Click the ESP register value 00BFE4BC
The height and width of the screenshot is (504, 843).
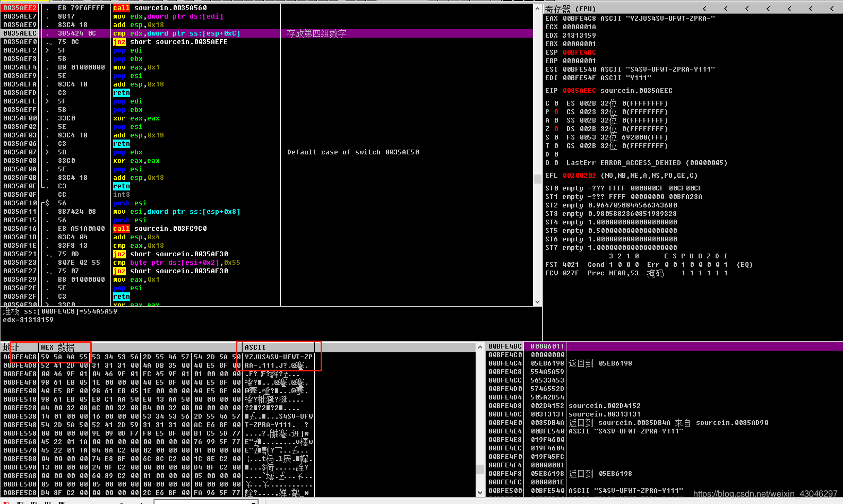coord(579,53)
